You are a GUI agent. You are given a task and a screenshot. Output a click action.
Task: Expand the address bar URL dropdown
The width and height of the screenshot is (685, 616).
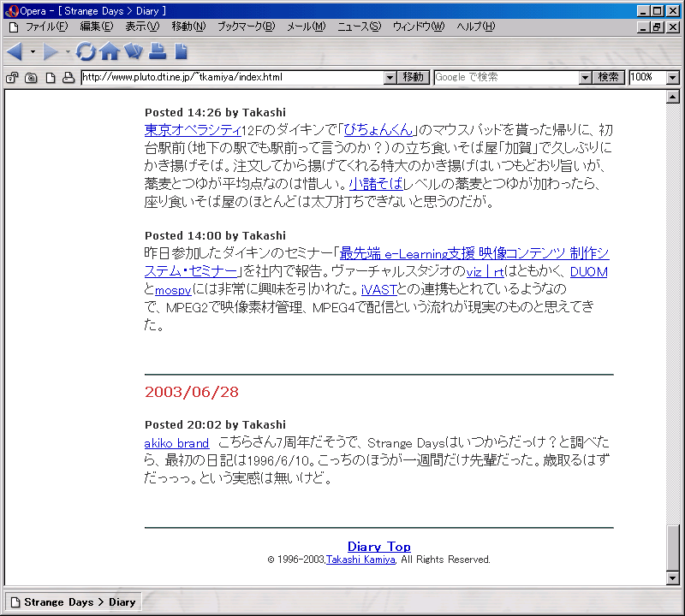390,78
